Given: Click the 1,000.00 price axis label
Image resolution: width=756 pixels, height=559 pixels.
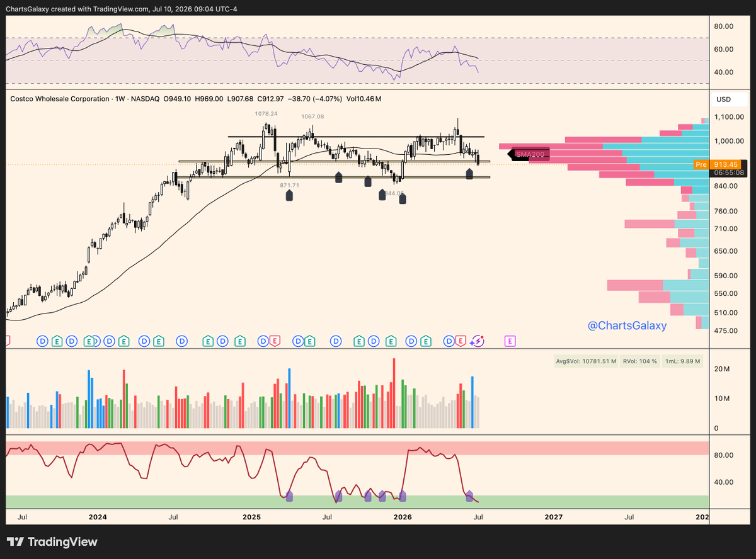Looking at the screenshot, I should pos(730,141).
